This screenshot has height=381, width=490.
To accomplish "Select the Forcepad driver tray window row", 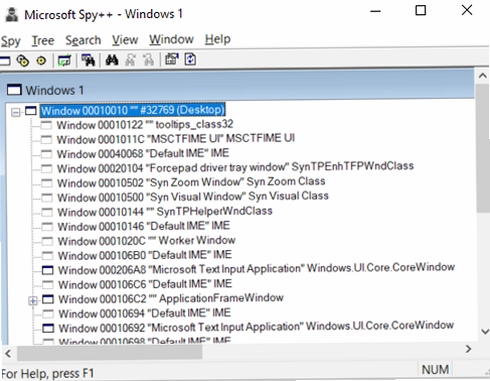I will pos(235,167).
